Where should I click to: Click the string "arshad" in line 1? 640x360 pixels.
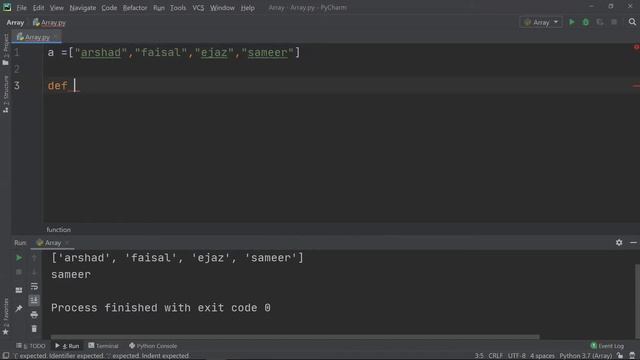101,53
